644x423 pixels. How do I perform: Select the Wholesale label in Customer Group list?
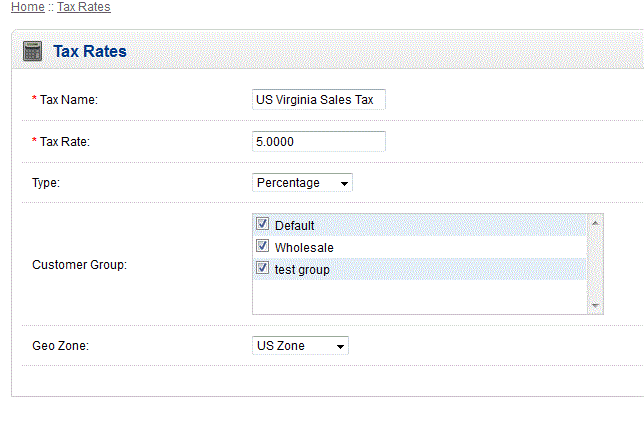[304, 247]
